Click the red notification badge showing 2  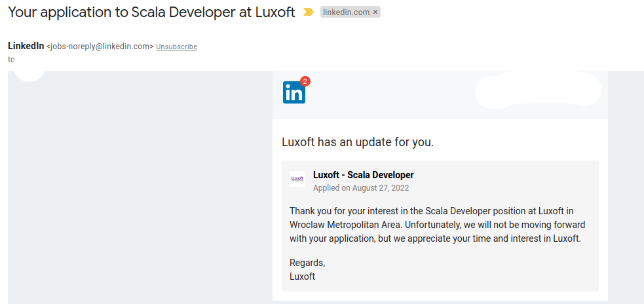(305, 81)
